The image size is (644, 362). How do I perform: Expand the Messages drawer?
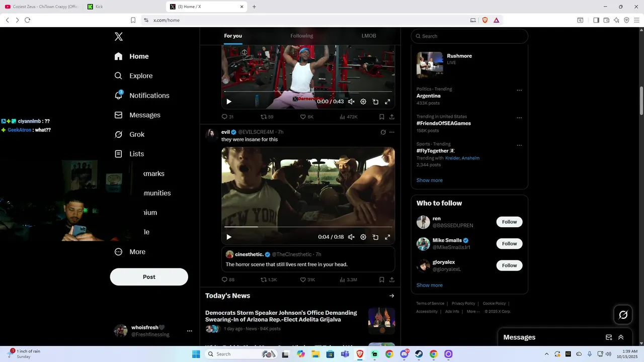click(621, 337)
